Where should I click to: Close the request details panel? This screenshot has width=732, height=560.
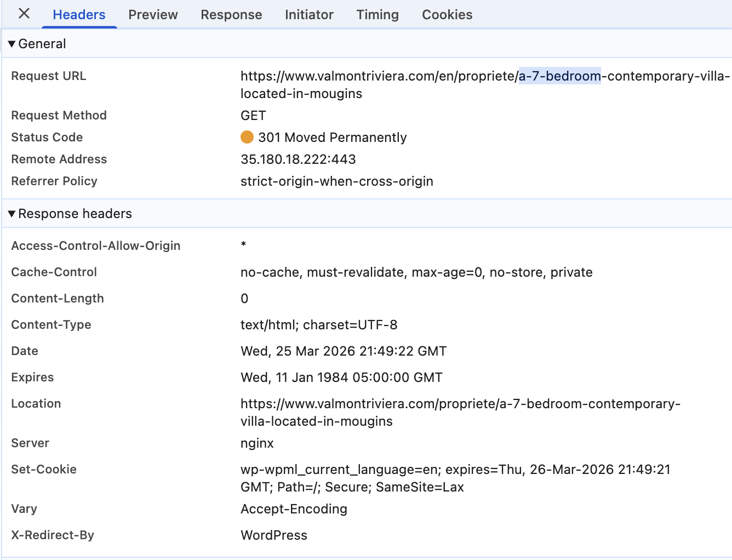(x=24, y=14)
